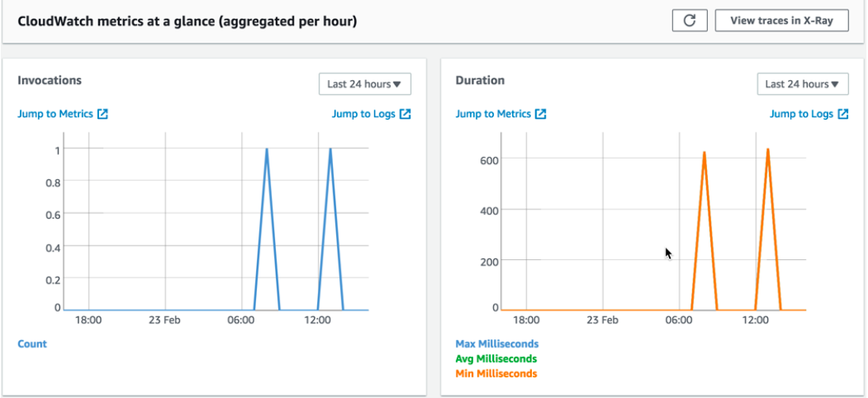Toggle Min Milliseconds legend entry

coord(496,373)
